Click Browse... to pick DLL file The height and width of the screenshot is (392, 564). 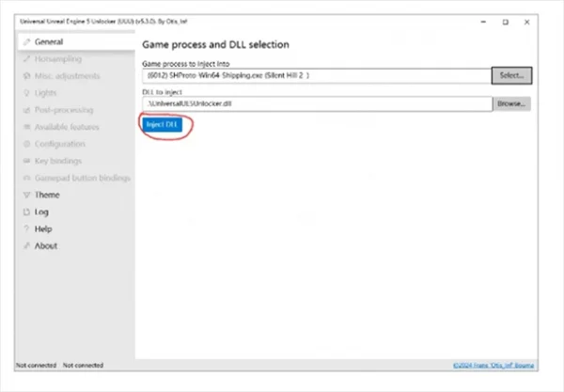click(x=512, y=103)
